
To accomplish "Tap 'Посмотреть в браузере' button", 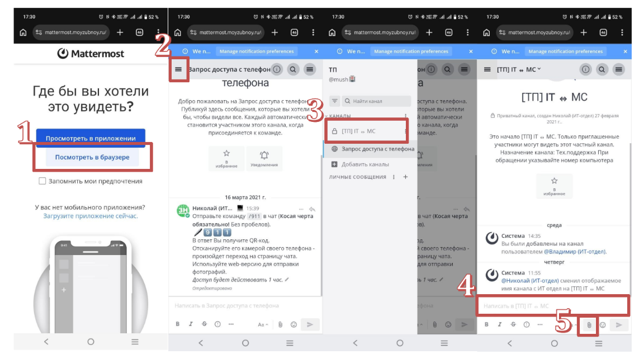I will tap(92, 157).
